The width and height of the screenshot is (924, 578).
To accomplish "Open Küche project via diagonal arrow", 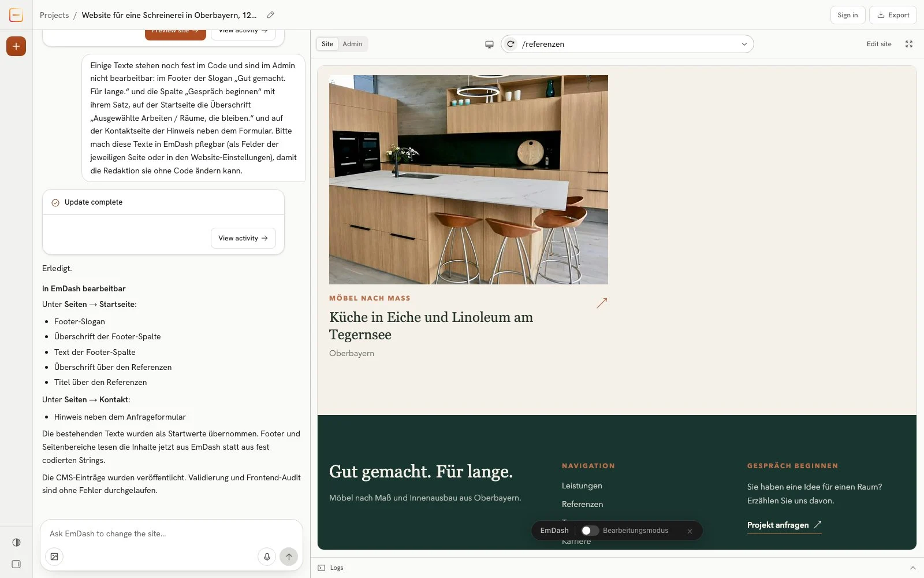I will pyautogui.click(x=602, y=303).
